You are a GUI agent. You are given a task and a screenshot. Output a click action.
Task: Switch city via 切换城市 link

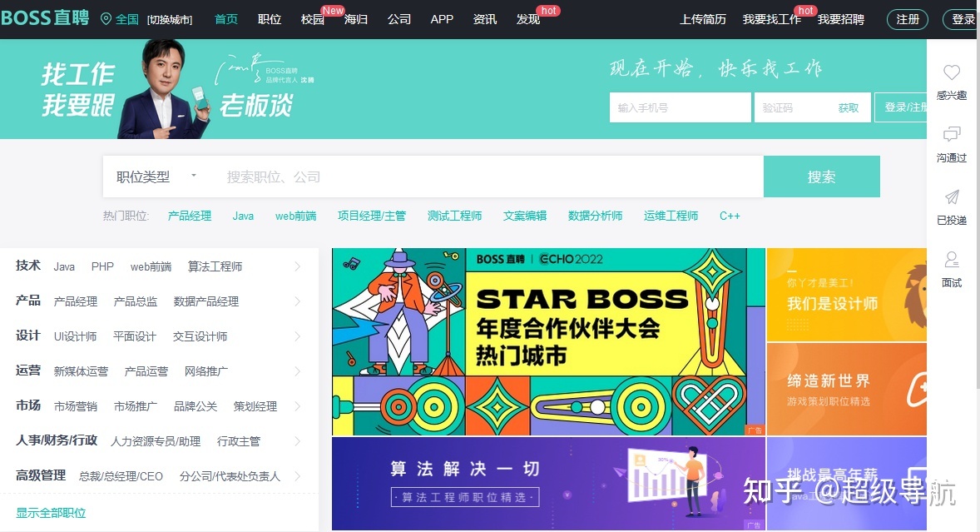pyautogui.click(x=170, y=20)
